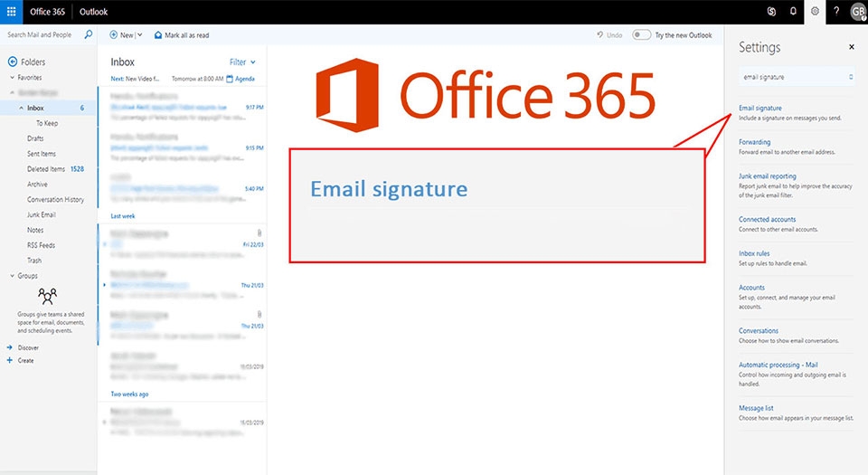Collapse the Groups section
The width and height of the screenshot is (868, 475).
[12, 276]
